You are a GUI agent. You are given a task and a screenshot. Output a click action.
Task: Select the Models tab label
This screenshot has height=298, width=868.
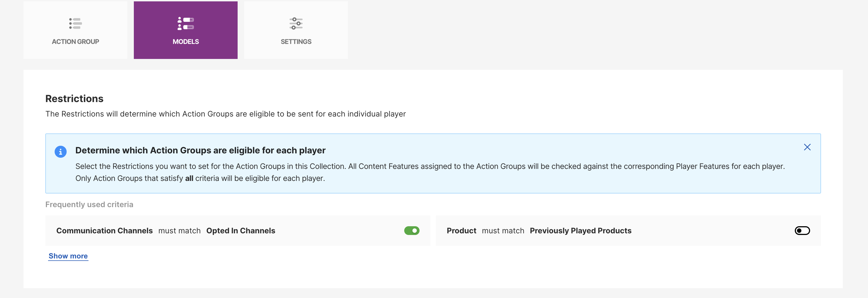coord(186,42)
